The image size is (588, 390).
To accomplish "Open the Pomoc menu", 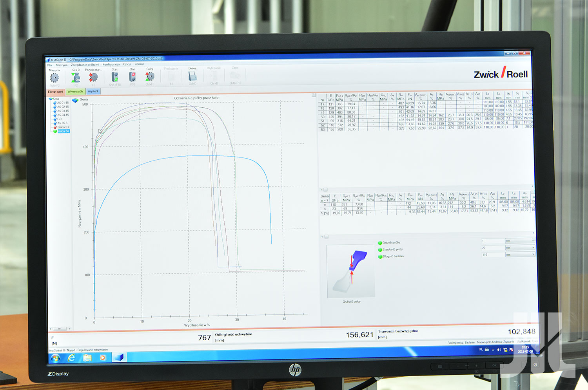I will pyautogui.click(x=140, y=64).
